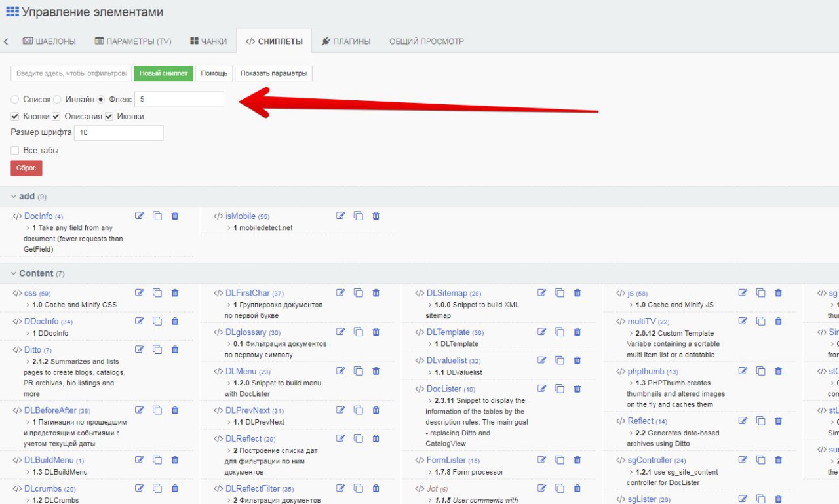This screenshot has width=839, height=504.
Task: Edit the isMobile snippet
Action: click(341, 216)
